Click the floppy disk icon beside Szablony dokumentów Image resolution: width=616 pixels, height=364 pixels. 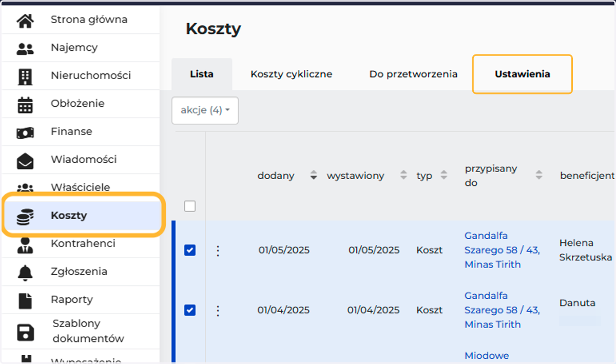pos(25,332)
